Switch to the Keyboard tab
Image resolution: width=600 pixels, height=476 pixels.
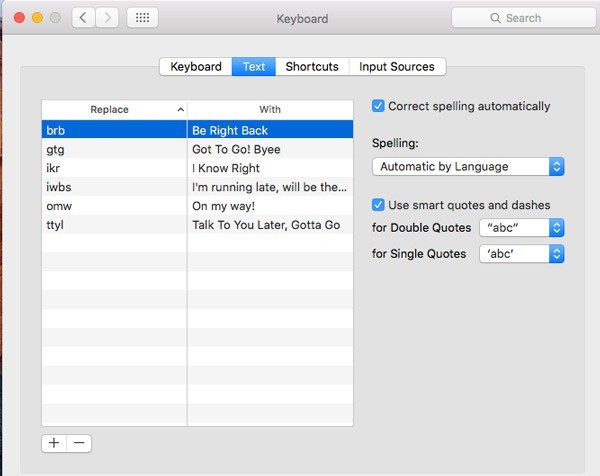[x=196, y=67]
